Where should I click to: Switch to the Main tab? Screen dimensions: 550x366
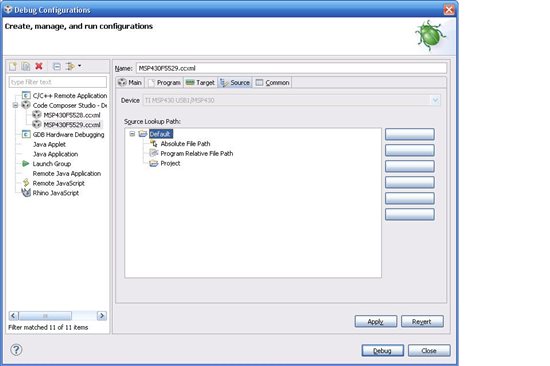click(130, 82)
